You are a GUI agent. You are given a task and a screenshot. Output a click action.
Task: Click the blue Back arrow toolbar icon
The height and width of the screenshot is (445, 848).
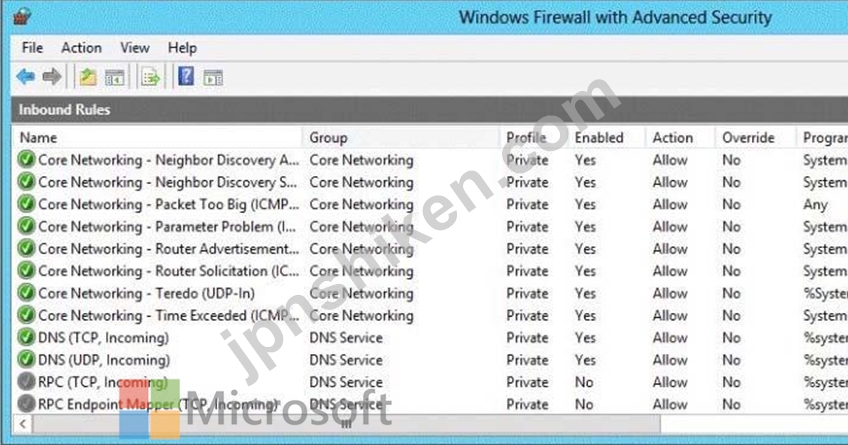[x=25, y=77]
